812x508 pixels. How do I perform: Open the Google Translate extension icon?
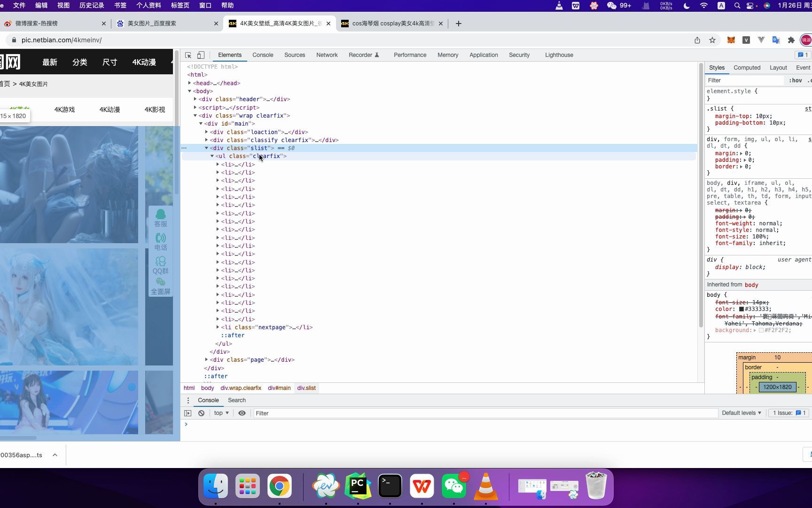tap(776, 40)
